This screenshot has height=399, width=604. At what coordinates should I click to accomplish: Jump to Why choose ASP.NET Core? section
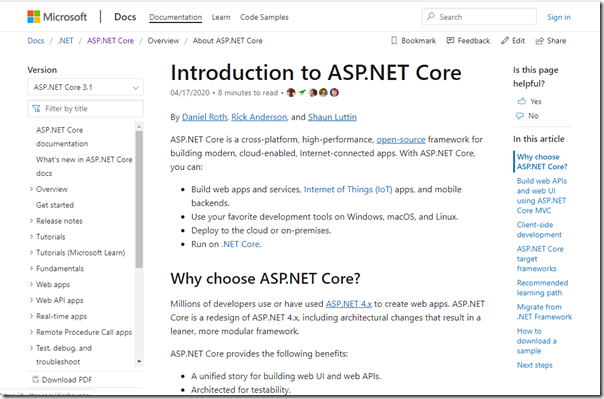click(542, 162)
